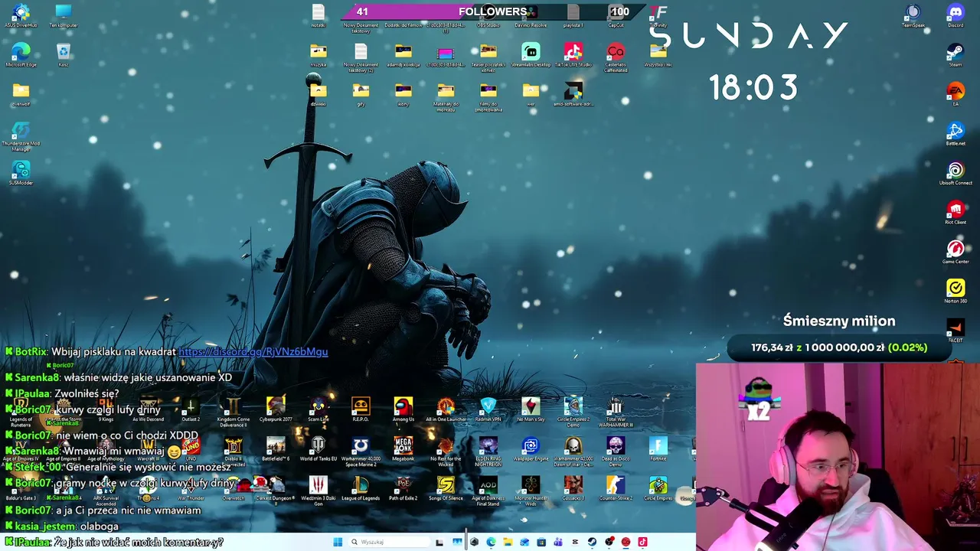Open TikTok LIVE Studio shortcut
Screen dimensions: 980x551
tap(573, 54)
